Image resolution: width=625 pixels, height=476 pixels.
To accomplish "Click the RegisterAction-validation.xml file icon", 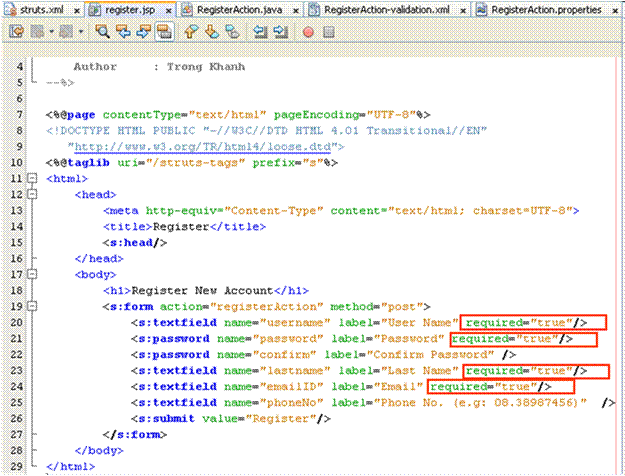I will [314, 10].
